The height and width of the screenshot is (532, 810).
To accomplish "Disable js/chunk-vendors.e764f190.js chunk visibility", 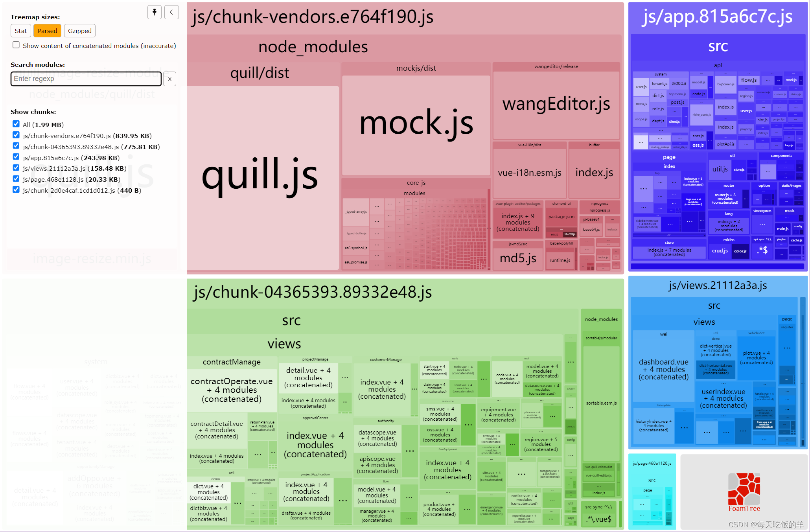I will click(16, 135).
